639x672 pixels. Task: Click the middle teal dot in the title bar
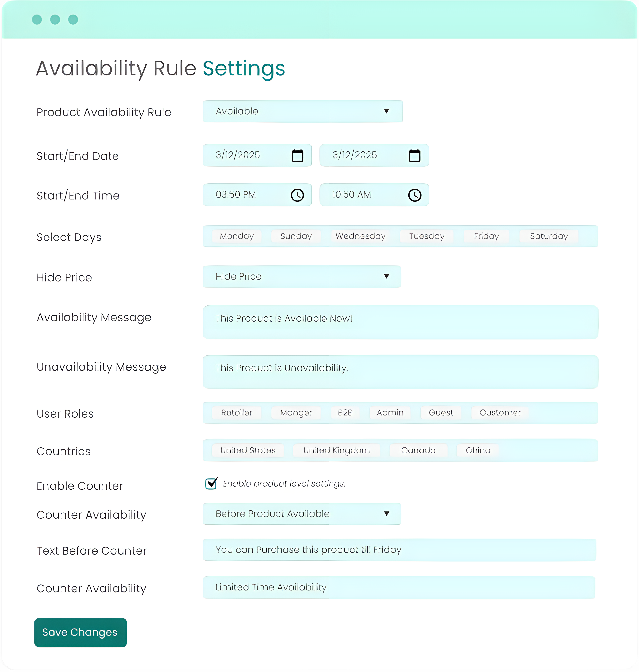click(x=54, y=20)
